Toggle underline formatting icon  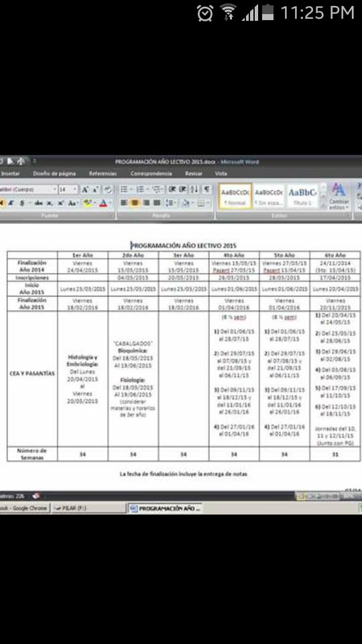[22, 203]
